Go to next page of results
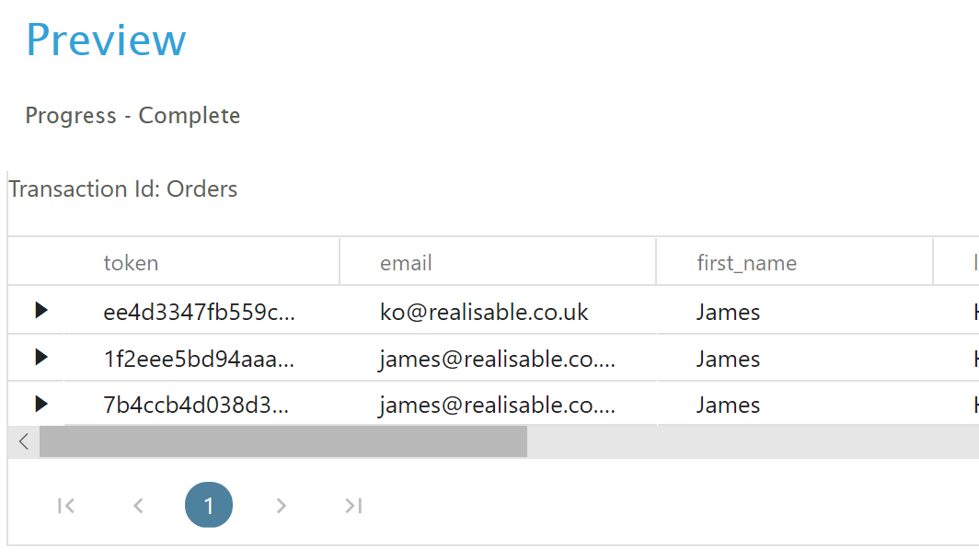This screenshot has height=560, width=979. click(x=282, y=506)
